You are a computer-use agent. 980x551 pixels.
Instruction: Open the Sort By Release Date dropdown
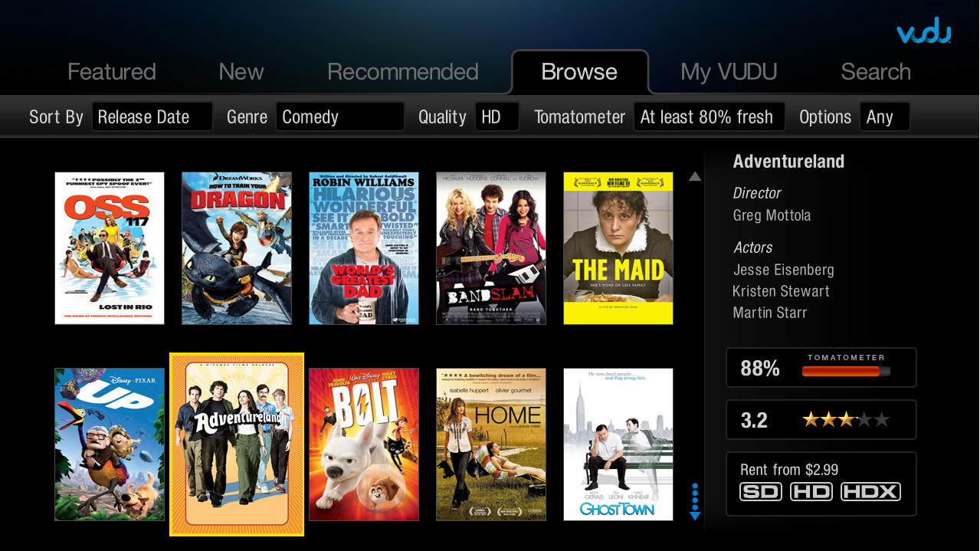pyautogui.click(x=152, y=117)
